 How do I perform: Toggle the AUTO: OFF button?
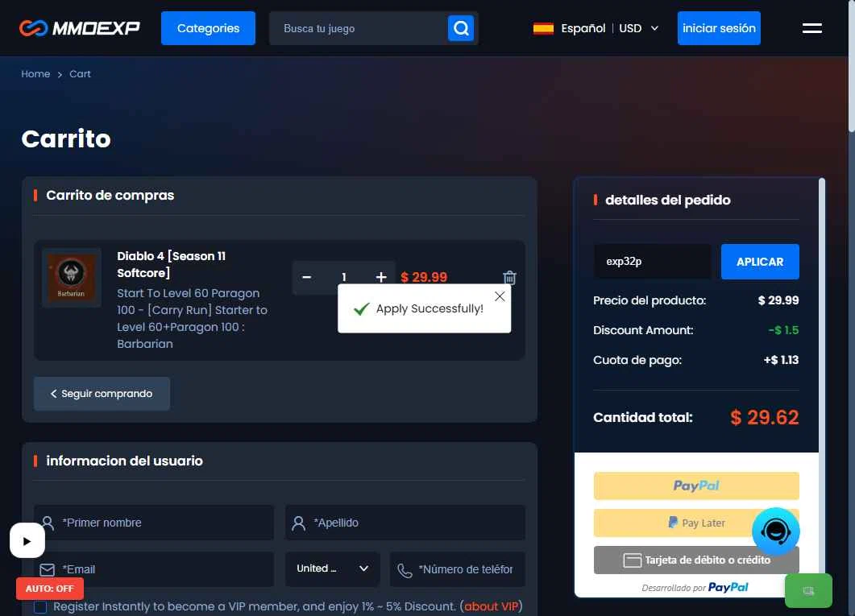point(50,589)
